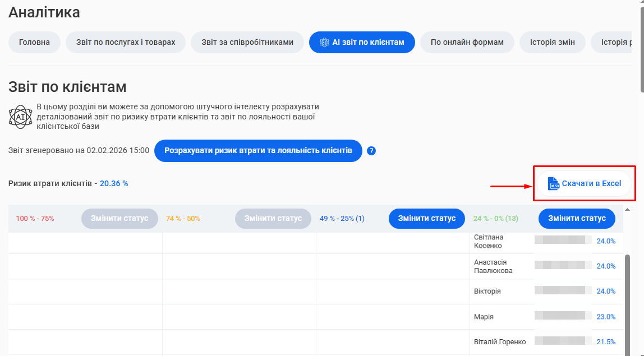
Task: Select the По онлайн формам tab
Action: [467, 42]
